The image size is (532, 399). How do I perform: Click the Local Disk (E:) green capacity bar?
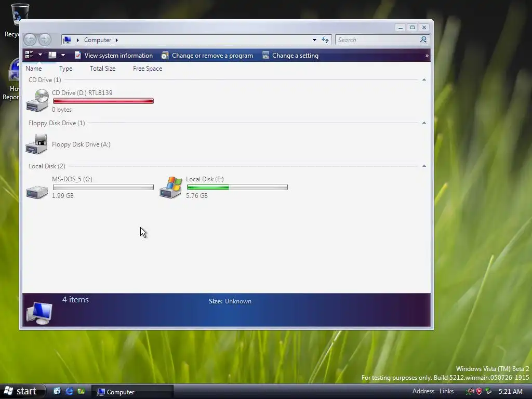pyautogui.click(x=237, y=187)
